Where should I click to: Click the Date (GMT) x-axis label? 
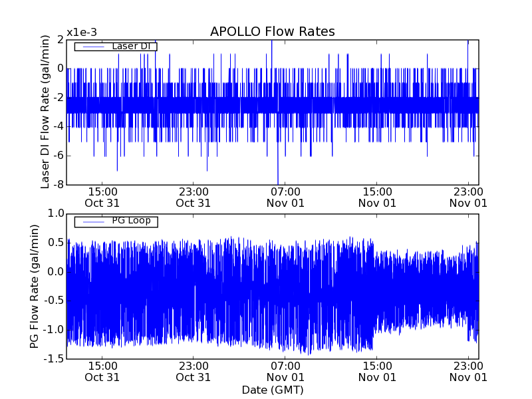[272, 389]
